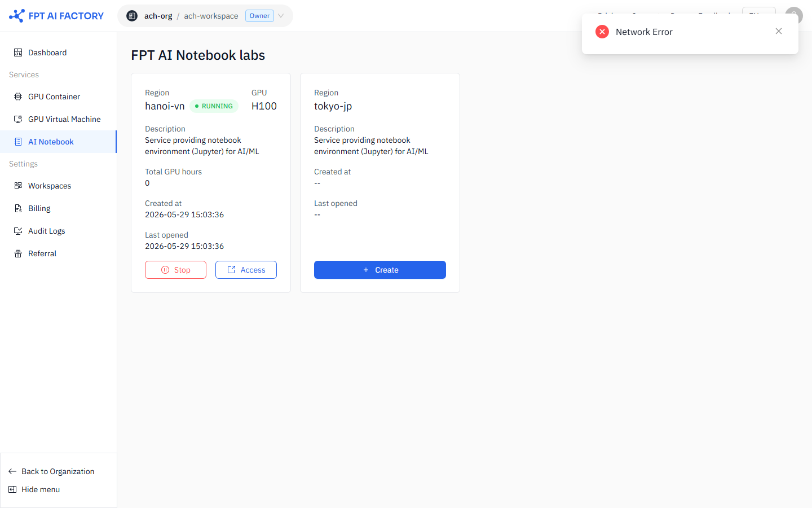Click the hanoi-vn card description text
The width and height of the screenshot is (812, 508).
tap(202, 146)
